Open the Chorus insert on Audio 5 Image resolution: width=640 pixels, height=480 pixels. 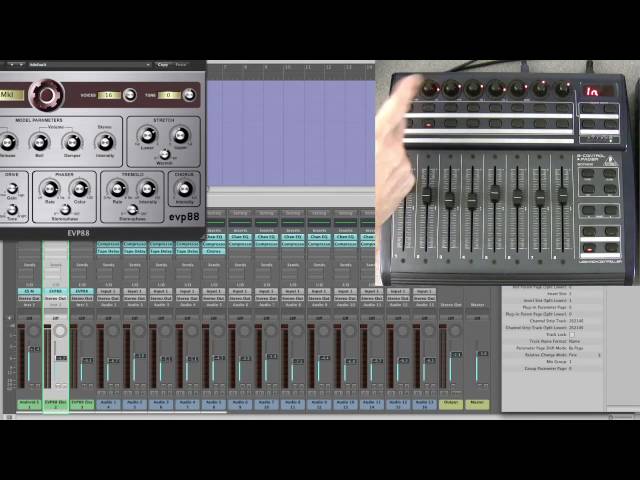(213, 251)
